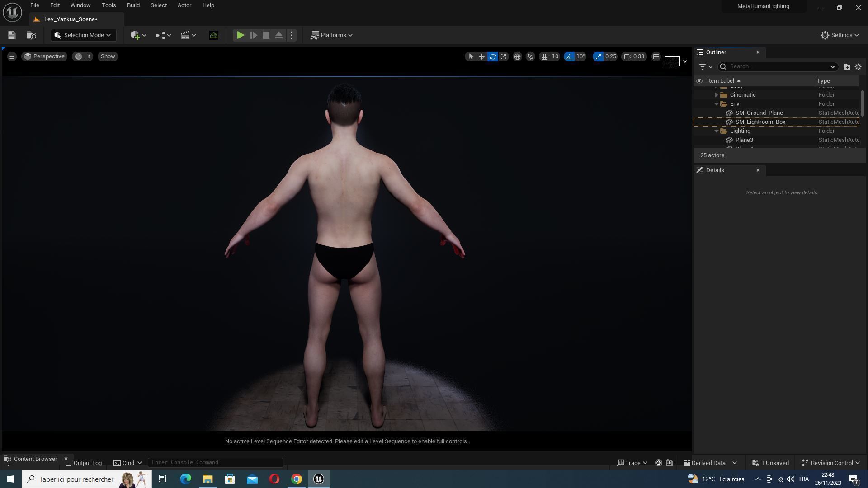The width and height of the screenshot is (868, 488).
Task: Expand the Cinematic folder in Outliner
Action: [x=716, y=95]
